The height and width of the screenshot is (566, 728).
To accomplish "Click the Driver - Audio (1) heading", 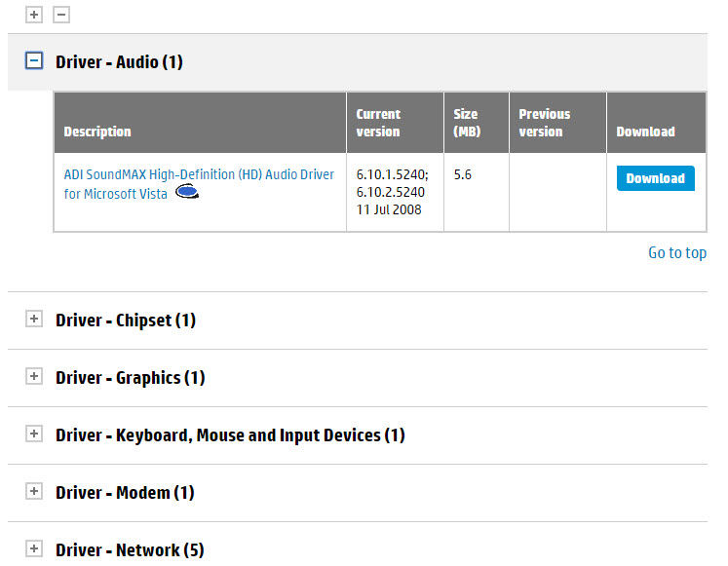I will (x=119, y=61).
